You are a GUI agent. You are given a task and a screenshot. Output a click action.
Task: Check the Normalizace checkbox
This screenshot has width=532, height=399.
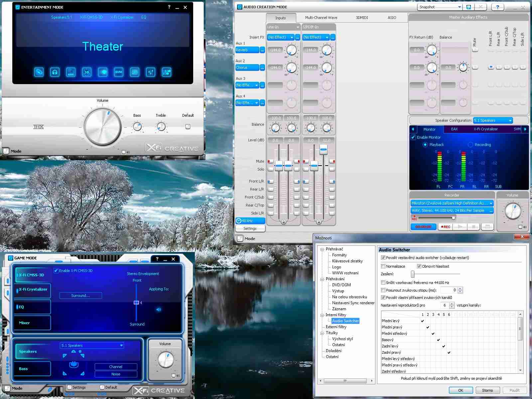[383, 266]
